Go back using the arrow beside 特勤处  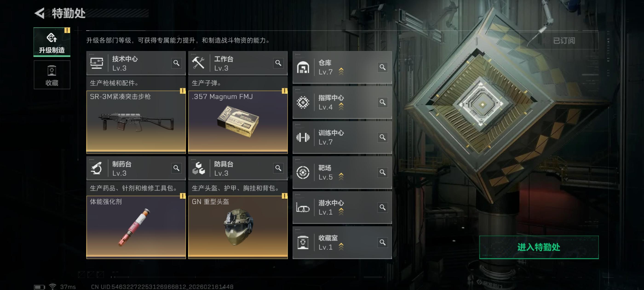coord(40,13)
